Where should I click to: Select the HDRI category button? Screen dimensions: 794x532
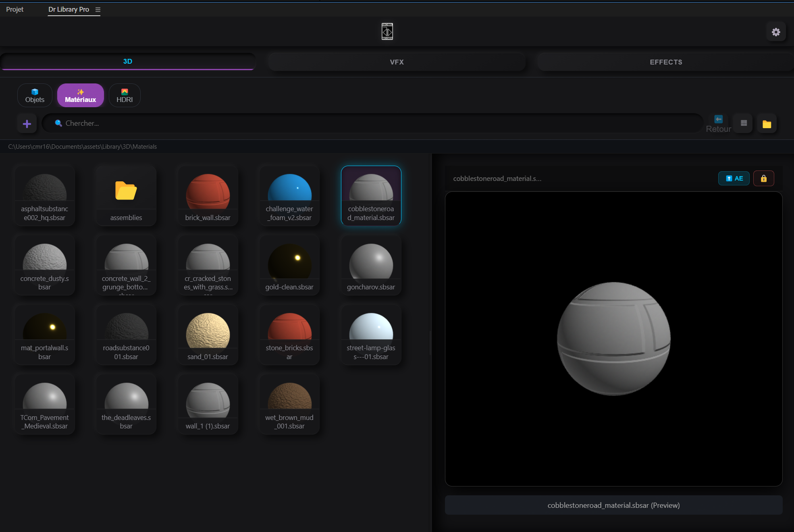point(125,96)
